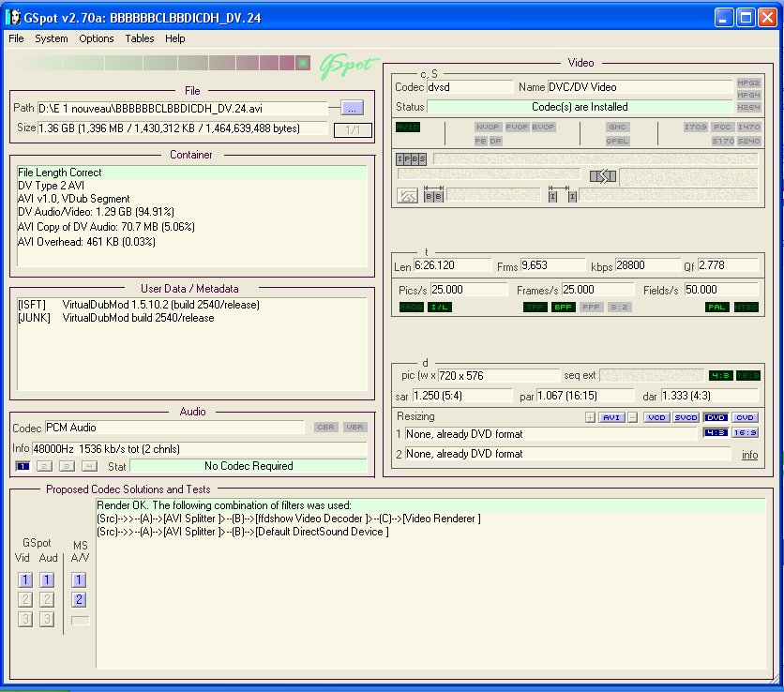Click the video Codec field 'dvsd'

pos(470,87)
